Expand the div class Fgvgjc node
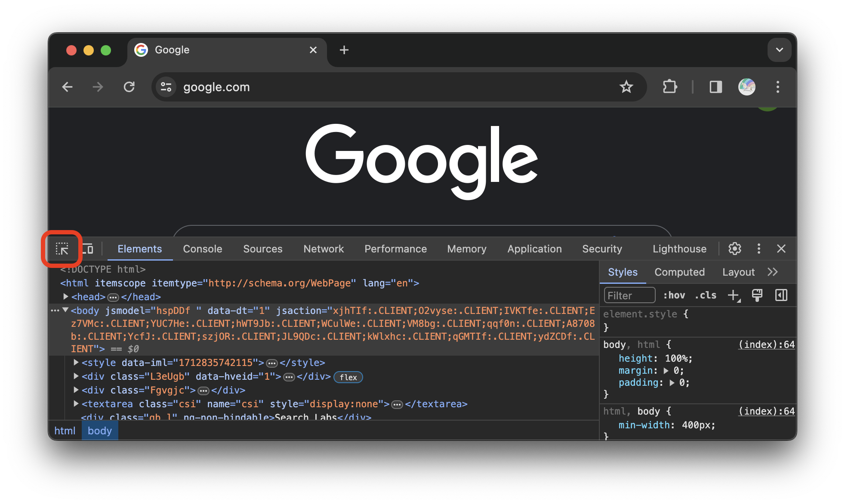 tap(76, 390)
